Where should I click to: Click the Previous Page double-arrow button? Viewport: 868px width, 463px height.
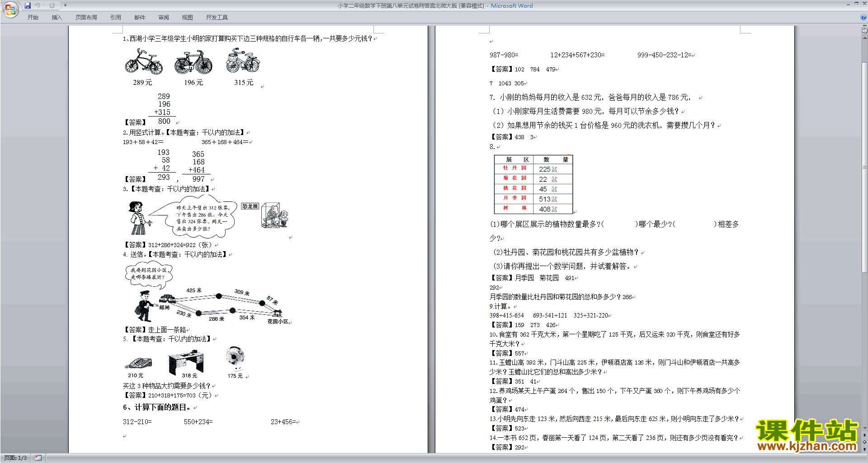[x=865, y=435]
